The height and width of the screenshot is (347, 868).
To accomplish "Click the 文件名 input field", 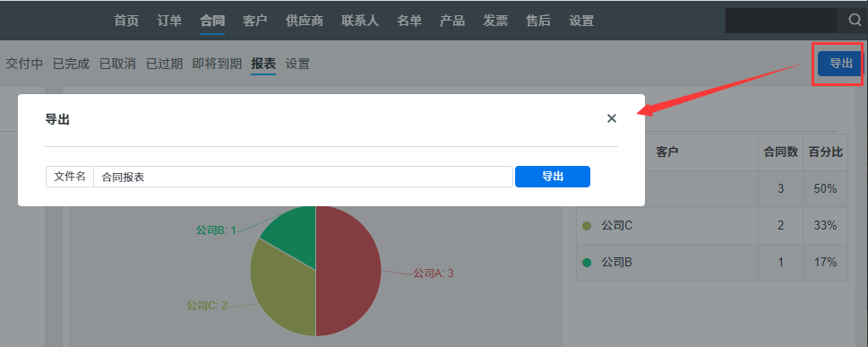I will tap(304, 177).
